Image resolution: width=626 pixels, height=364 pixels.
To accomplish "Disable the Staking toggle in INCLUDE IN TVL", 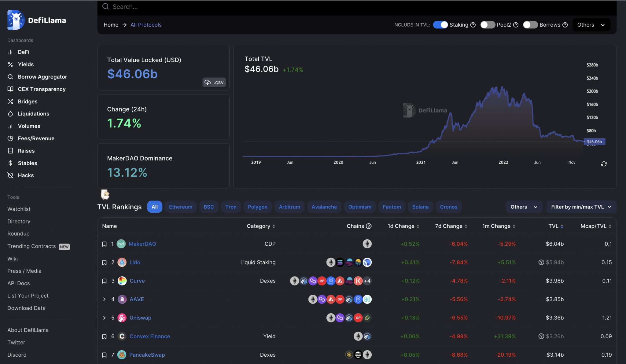I will (440, 25).
